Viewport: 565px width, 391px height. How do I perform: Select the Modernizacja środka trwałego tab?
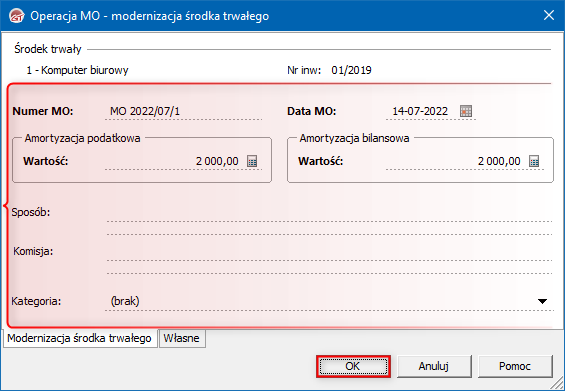click(x=80, y=338)
